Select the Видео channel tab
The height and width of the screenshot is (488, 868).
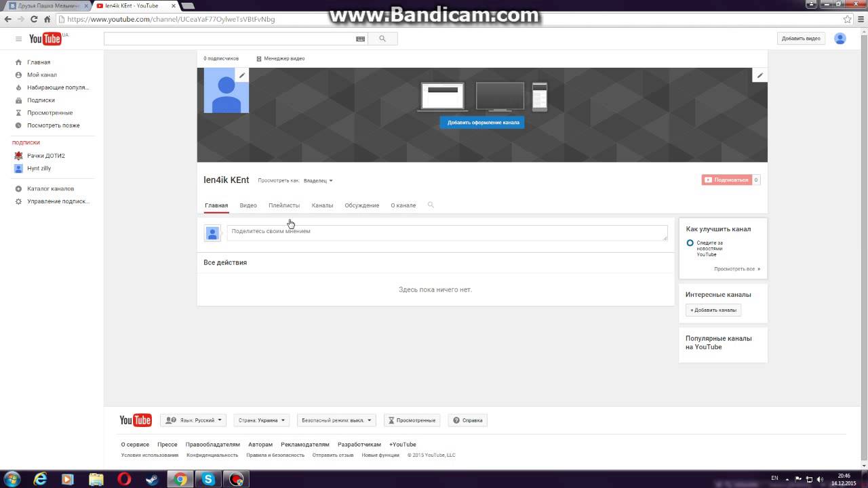coord(248,205)
